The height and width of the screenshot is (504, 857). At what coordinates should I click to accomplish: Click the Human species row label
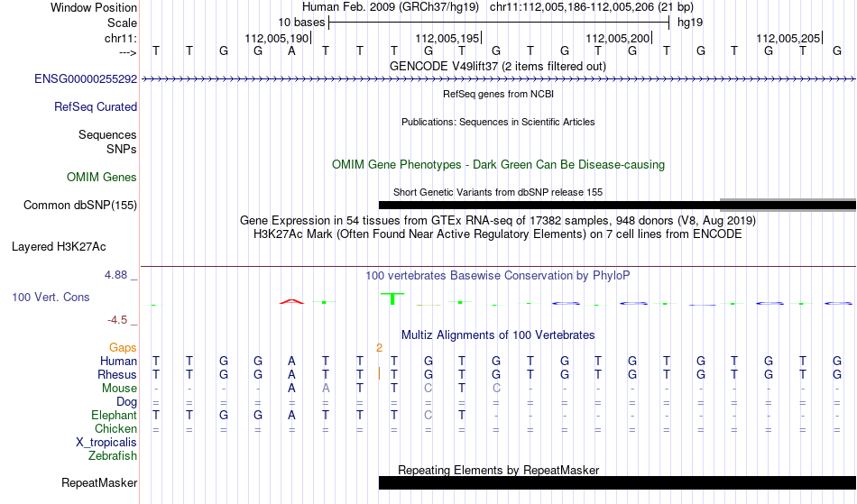[118, 361]
